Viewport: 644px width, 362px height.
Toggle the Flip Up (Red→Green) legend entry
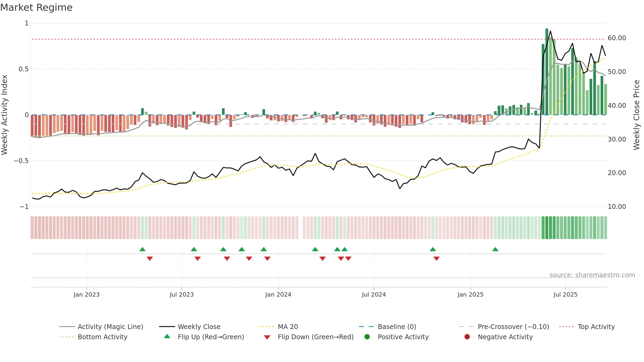pyautogui.click(x=204, y=337)
